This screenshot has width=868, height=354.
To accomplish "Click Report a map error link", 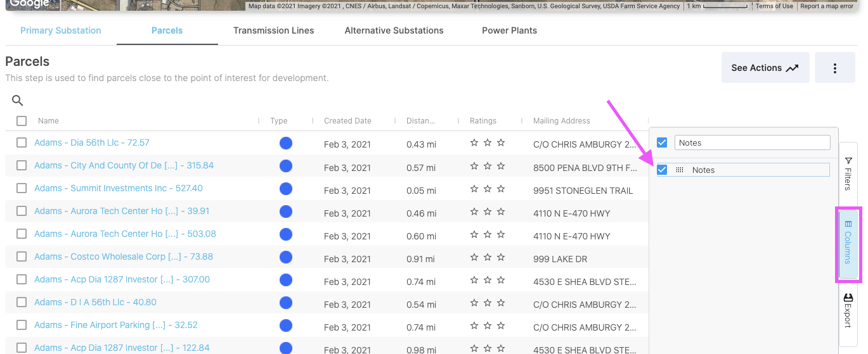I will click(827, 6).
